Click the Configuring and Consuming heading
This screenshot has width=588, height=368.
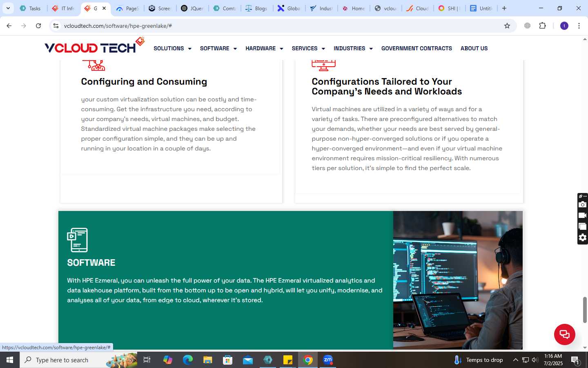click(x=144, y=81)
